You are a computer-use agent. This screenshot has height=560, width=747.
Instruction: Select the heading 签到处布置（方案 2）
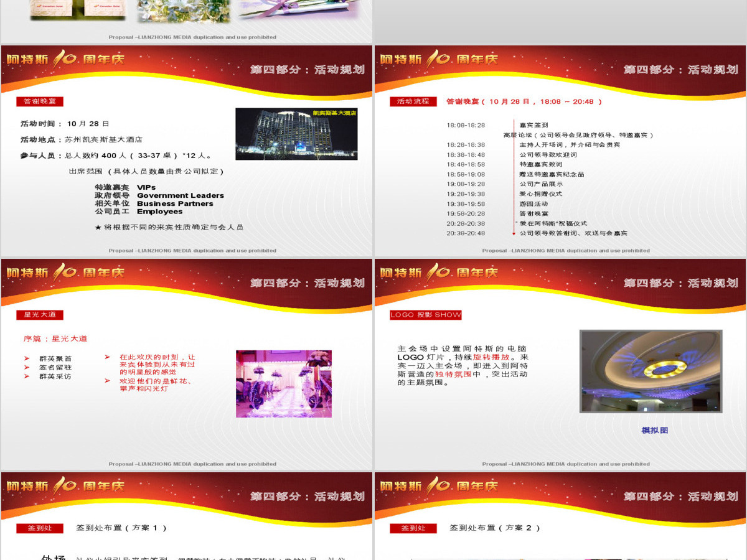pyautogui.click(x=495, y=528)
